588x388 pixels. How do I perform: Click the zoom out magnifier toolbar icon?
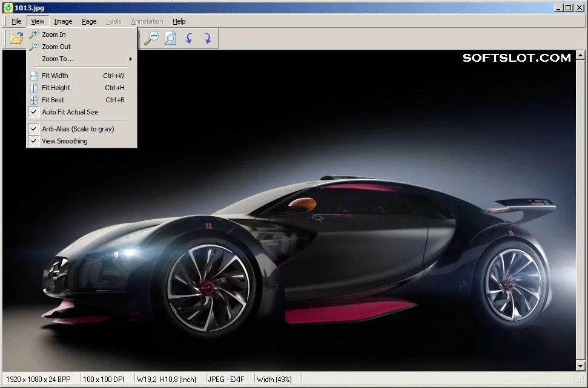151,38
